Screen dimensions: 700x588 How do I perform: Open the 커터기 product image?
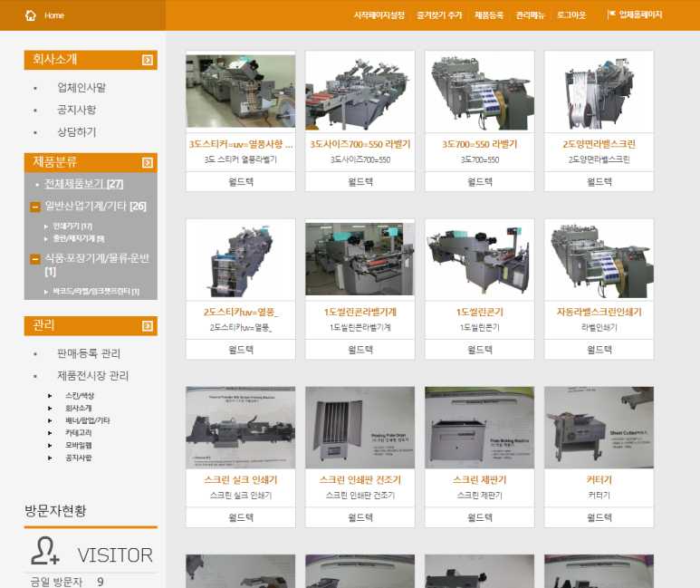tap(599, 428)
